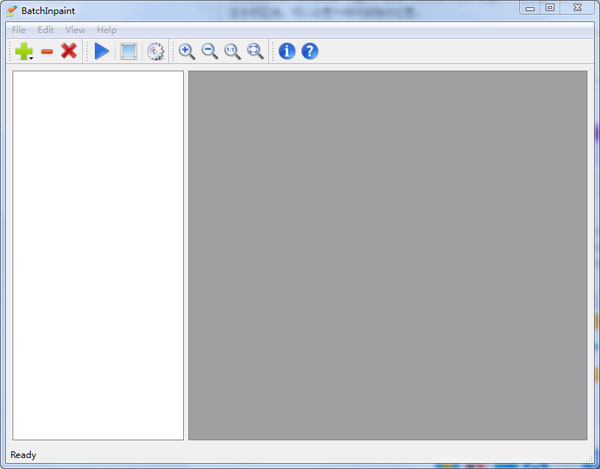The image size is (600, 469).
Task: Open the dropdown arrow beside Add icon
Action: tap(31, 58)
